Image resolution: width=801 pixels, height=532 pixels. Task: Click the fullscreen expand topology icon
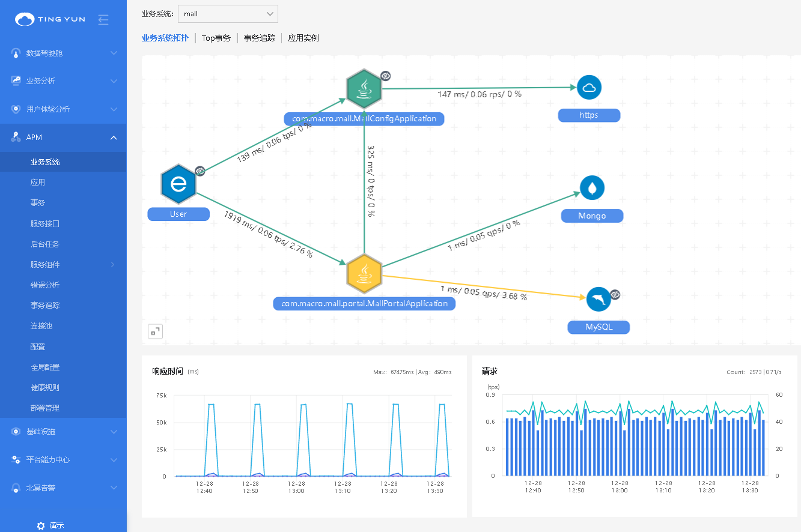[155, 331]
